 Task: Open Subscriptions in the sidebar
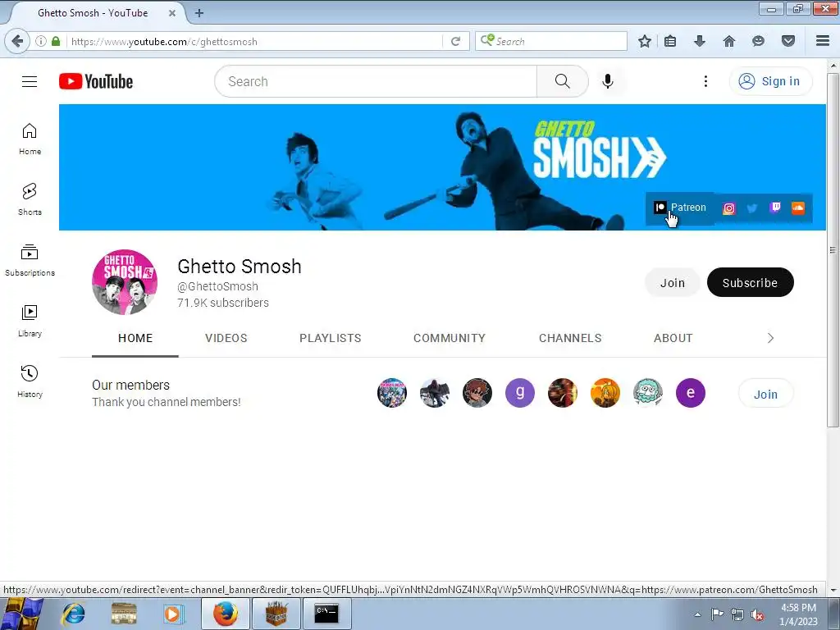[x=30, y=260]
